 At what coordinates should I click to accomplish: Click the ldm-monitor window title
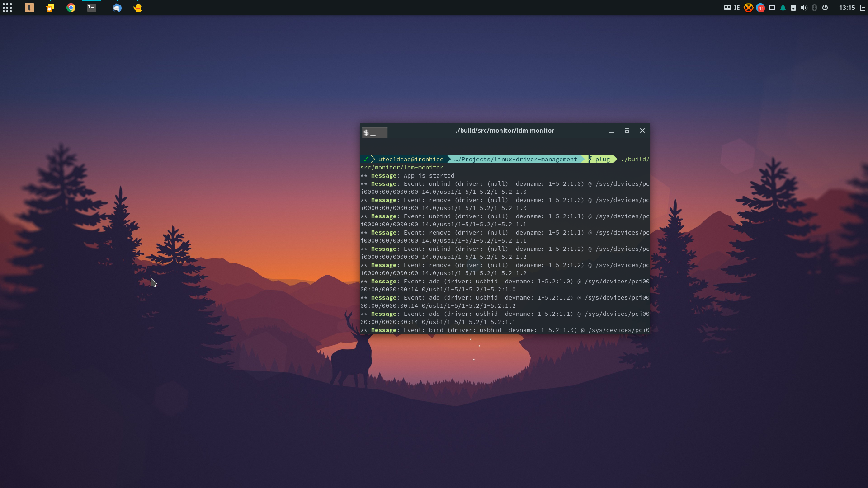click(505, 131)
